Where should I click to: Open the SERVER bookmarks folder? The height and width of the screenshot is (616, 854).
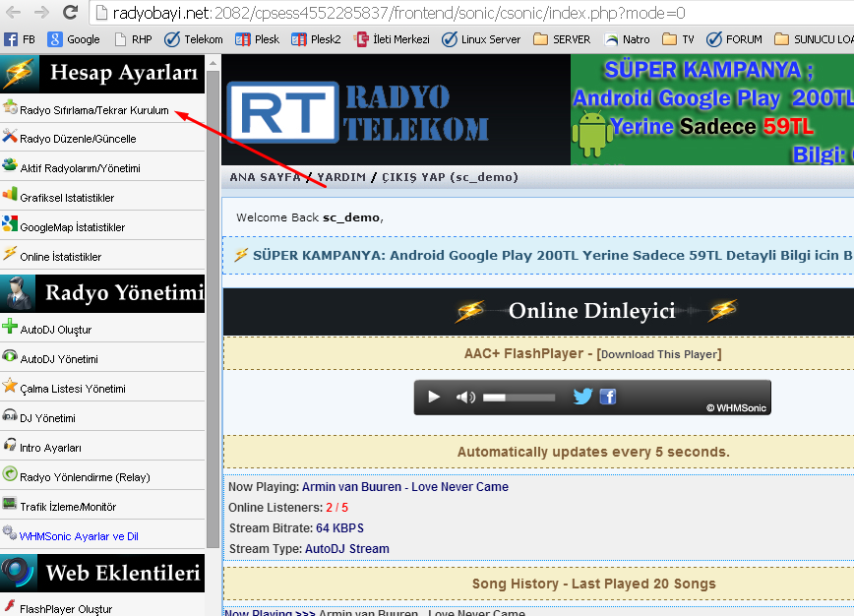click(562, 39)
